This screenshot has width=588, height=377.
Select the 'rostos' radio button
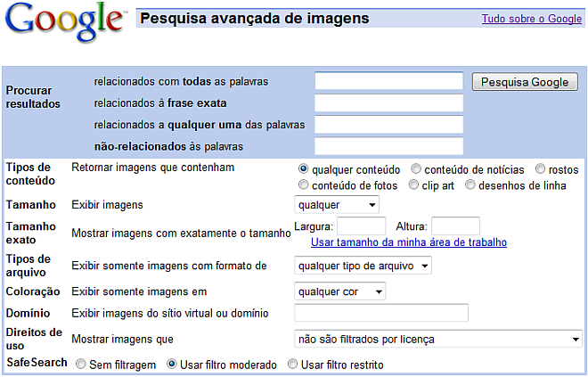point(540,169)
